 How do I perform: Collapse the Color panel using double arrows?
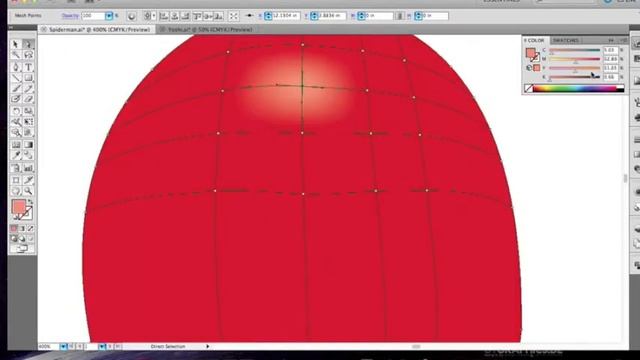(611, 40)
